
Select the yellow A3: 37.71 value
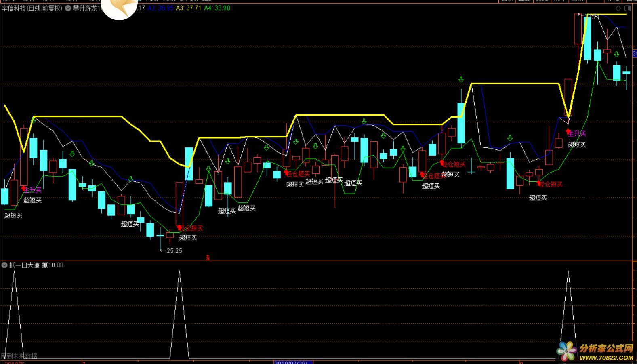[188, 8]
